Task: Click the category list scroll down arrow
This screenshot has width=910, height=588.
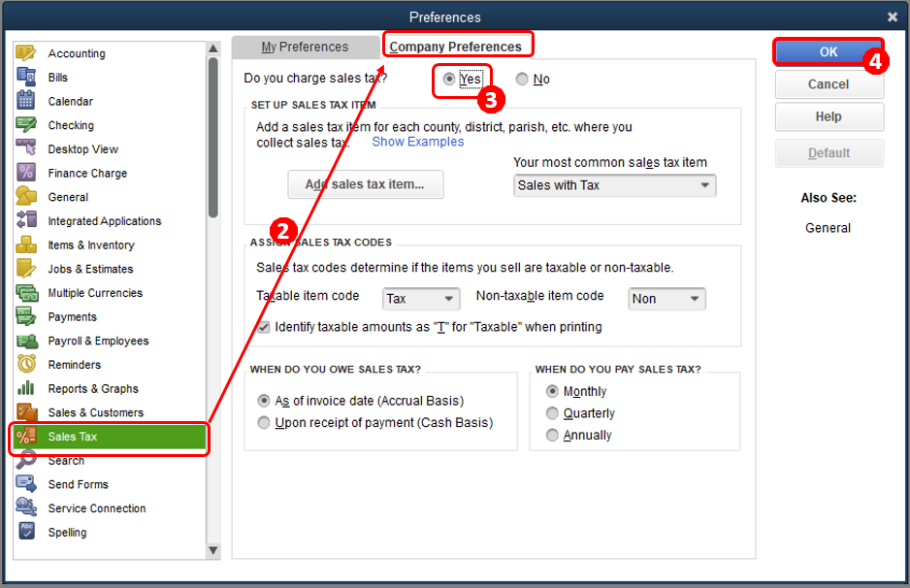Action: click(213, 550)
